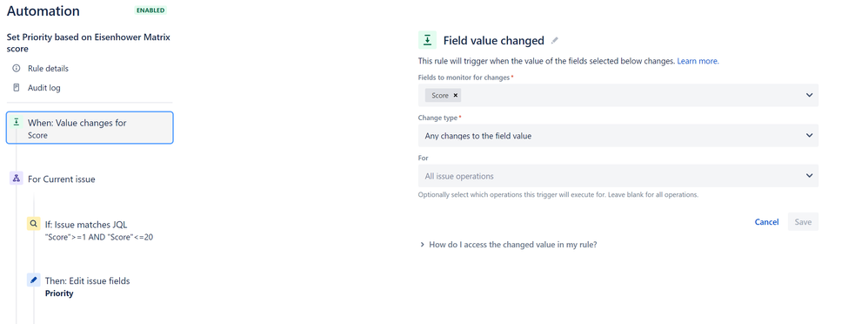The image size is (868, 324).
Task: Open the Change type dropdown
Action: [618, 135]
